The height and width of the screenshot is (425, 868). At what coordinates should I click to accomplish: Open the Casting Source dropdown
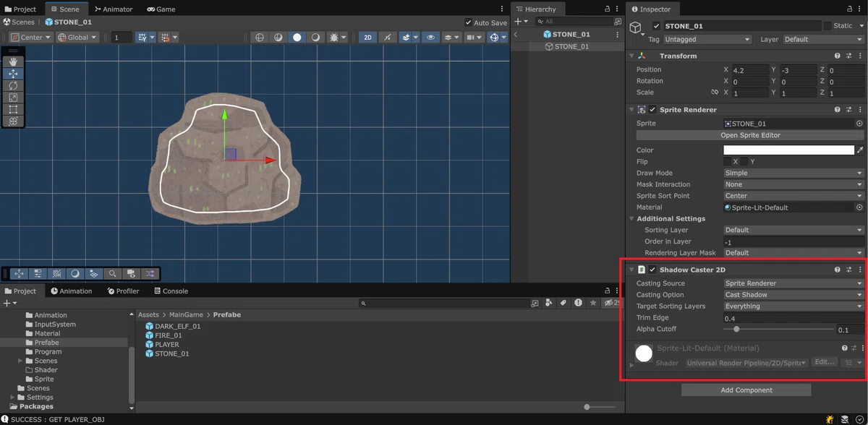coord(793,283)
